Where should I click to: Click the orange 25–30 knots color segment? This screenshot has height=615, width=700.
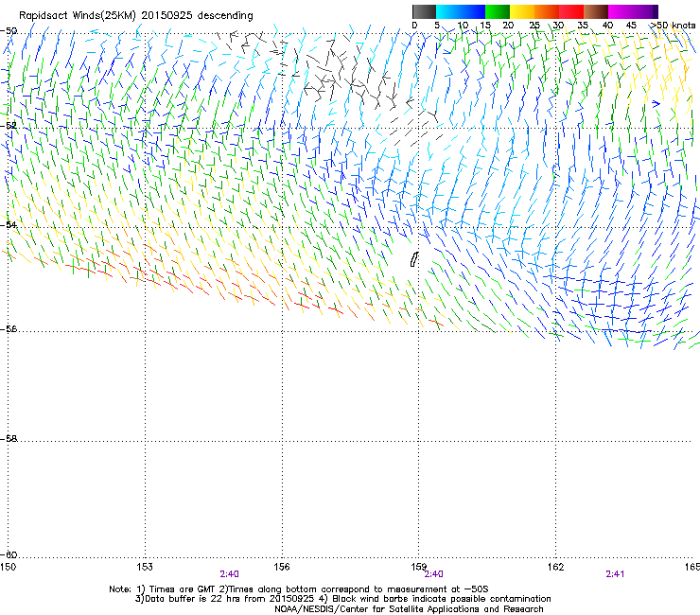pyautogui.click(x=547, y=11)
